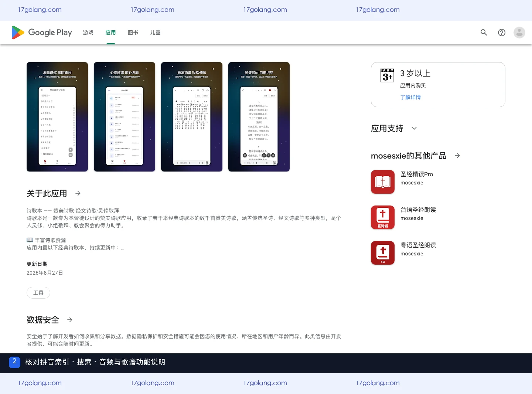The height and width of the screenshot is (394, 532).
Task: Click the 3+ content rating badge
Action: click(387, 75)
